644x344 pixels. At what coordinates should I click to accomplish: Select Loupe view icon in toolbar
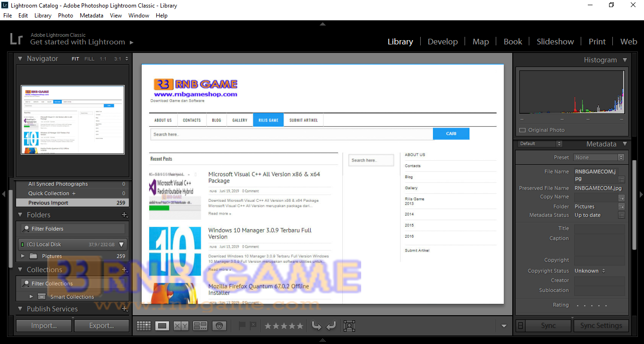[162, 326]
